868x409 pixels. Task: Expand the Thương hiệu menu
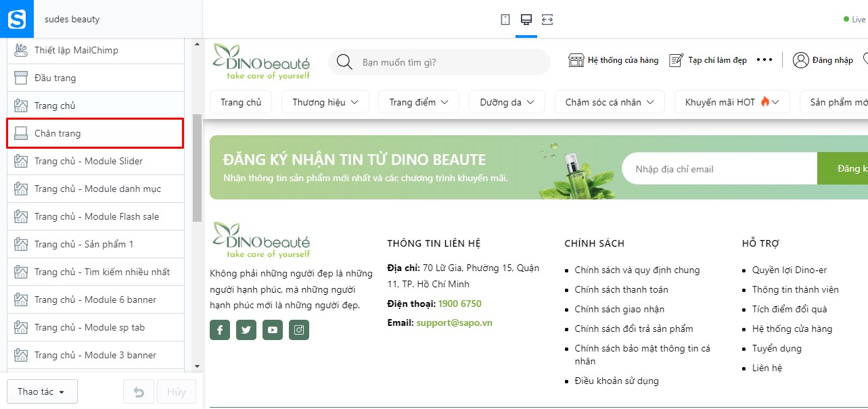pyautogui.click(x=325, y=102)
